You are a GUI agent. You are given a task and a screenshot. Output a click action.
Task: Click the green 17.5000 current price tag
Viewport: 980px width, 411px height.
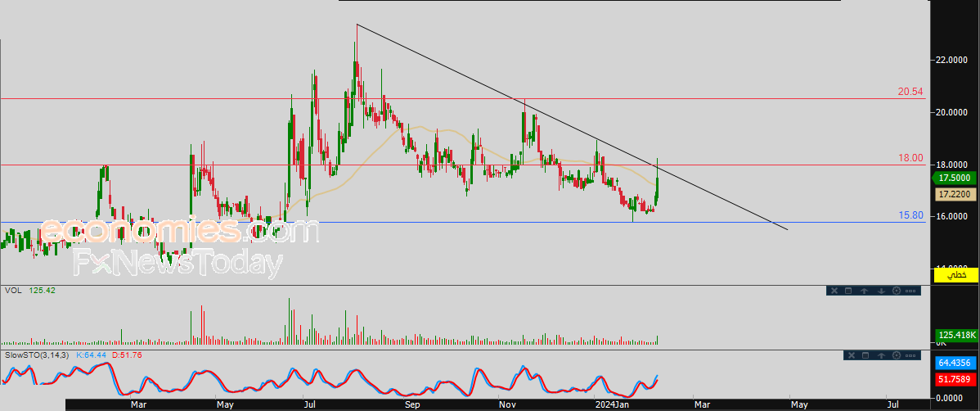(955, 178)
